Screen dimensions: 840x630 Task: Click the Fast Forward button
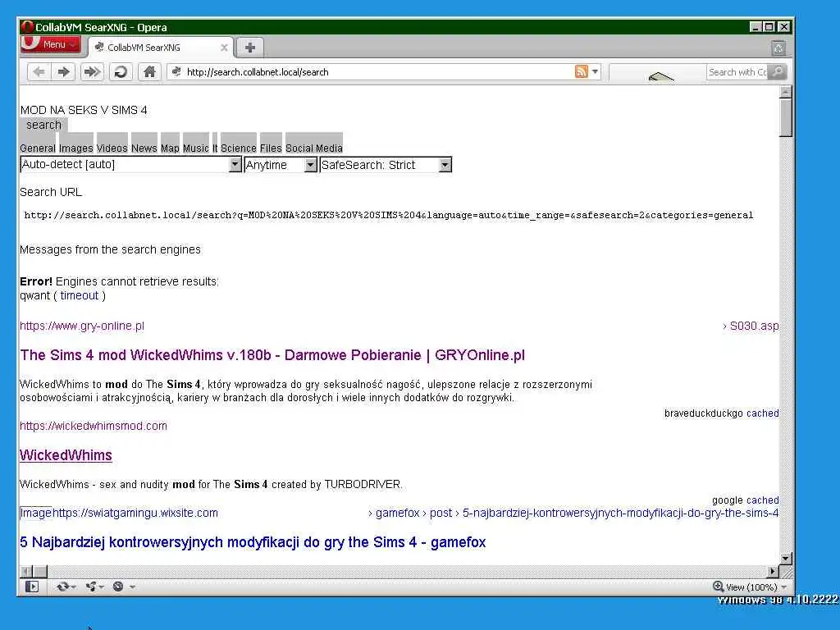tap(92, 72)
